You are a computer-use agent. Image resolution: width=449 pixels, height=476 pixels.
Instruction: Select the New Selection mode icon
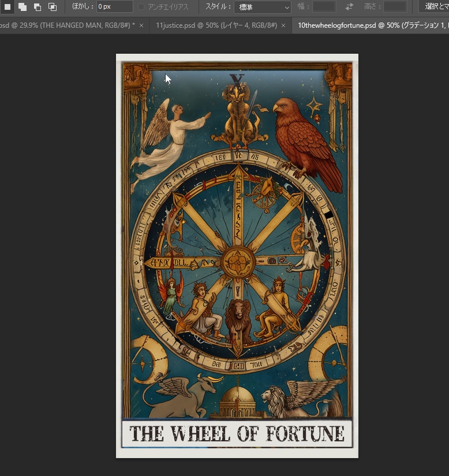tap(8, 7)
